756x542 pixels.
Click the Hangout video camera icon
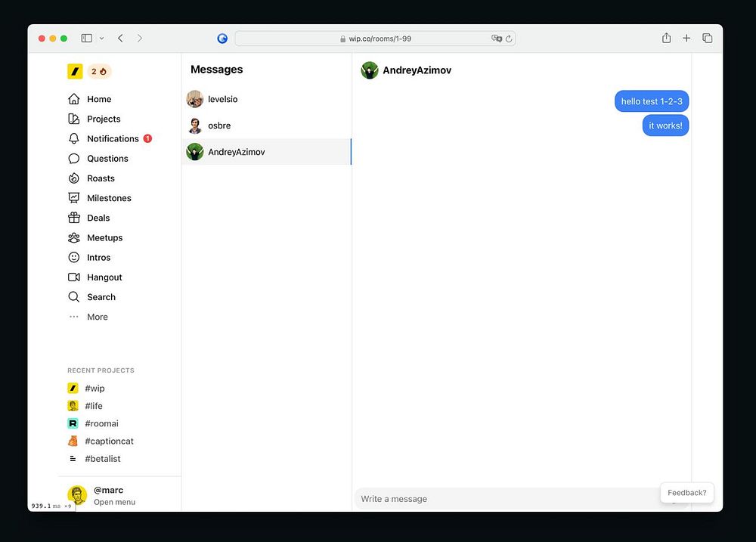tap(74, 277)
